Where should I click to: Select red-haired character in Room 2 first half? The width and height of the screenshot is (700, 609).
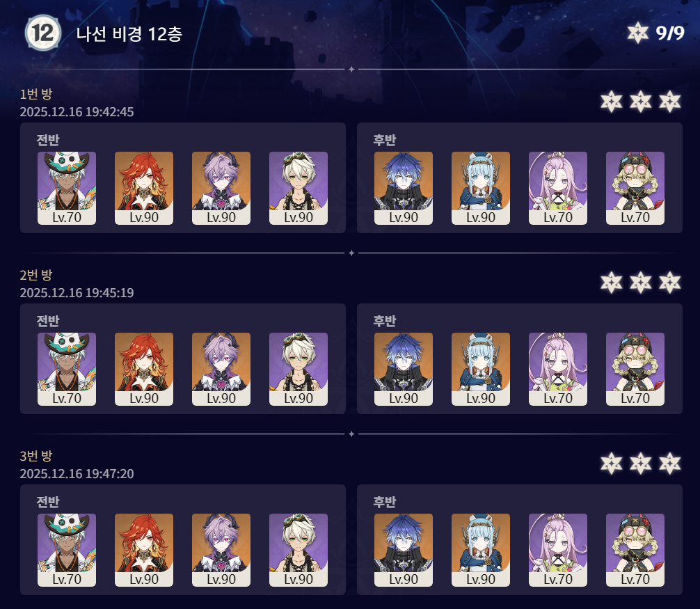tap(144, 369)
